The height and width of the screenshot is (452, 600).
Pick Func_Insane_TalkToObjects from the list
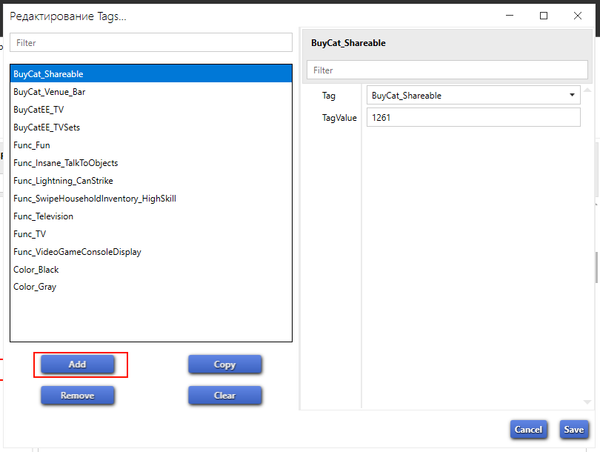67,163
